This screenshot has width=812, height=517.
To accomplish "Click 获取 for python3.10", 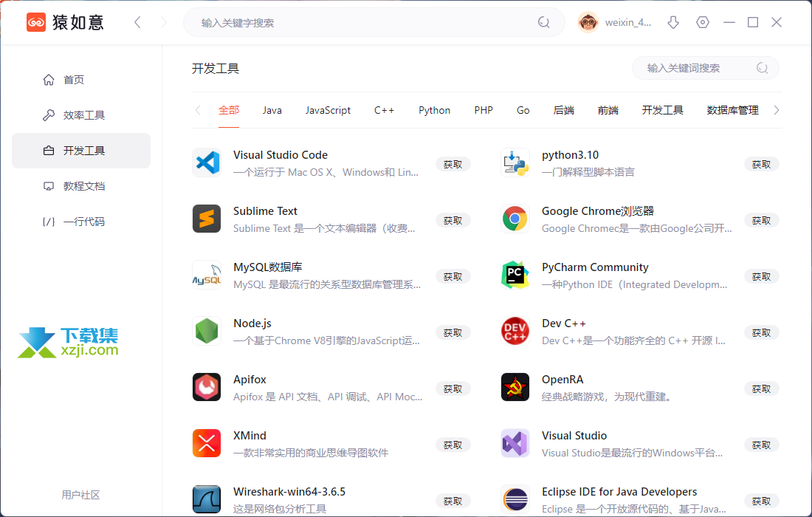I will click(x=761, y=164).
